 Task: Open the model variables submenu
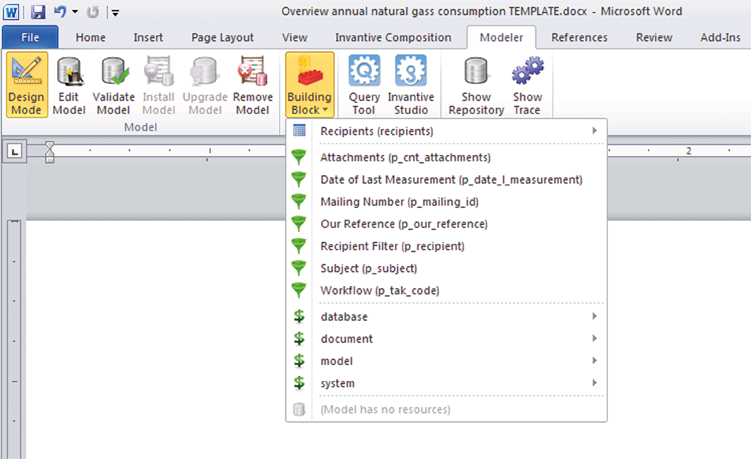446,361
